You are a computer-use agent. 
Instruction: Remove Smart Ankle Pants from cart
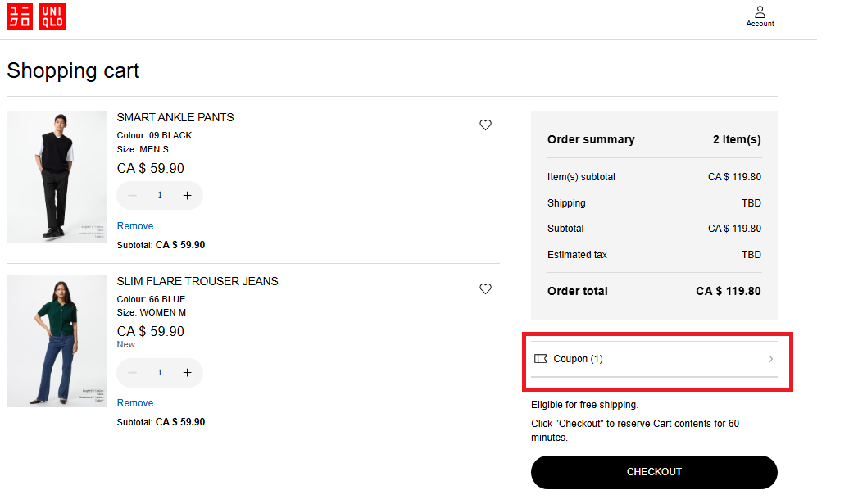[135, 226]
